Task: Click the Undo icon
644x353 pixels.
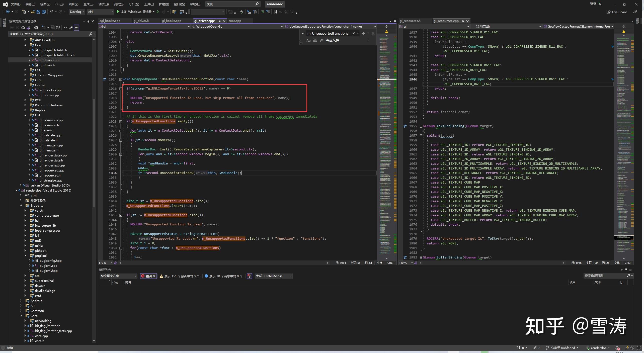Action: point(51,12)
